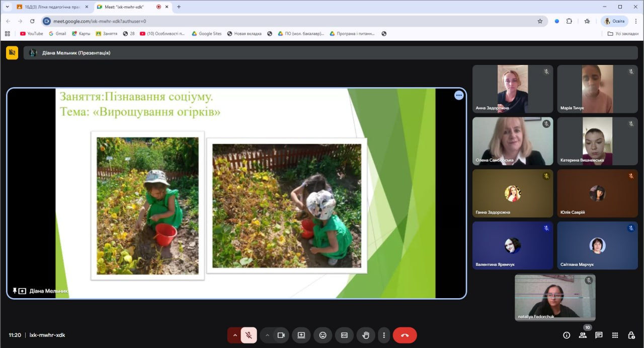Click the pin icon on Діана Мельник presentation
The width and height of the screenshot is (644, 348).
coord(15,291)
